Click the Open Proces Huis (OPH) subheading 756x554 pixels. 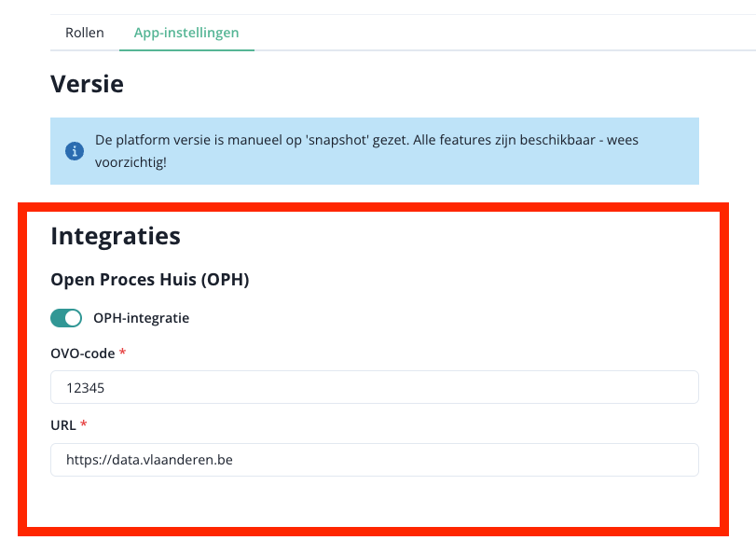[149, 279]
